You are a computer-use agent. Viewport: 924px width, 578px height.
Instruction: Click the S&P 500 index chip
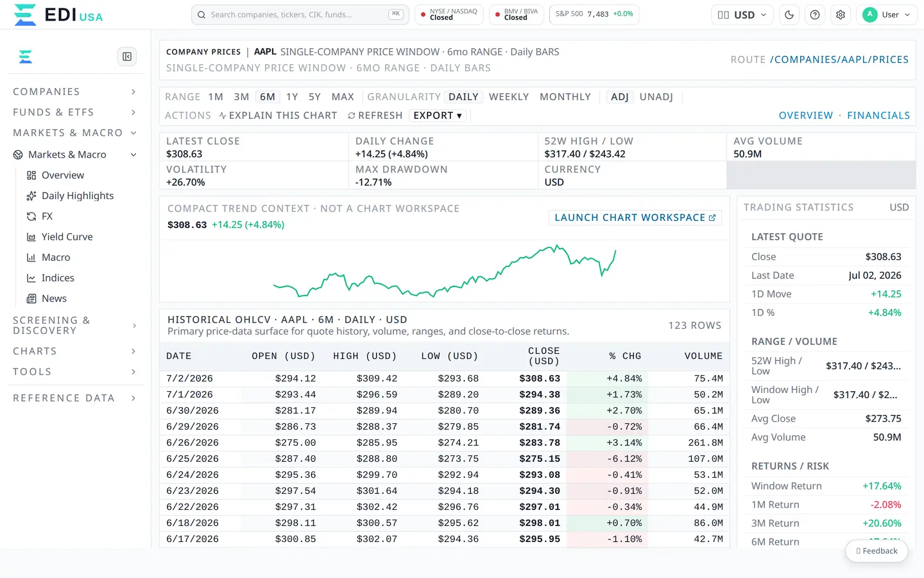point(594,14)
